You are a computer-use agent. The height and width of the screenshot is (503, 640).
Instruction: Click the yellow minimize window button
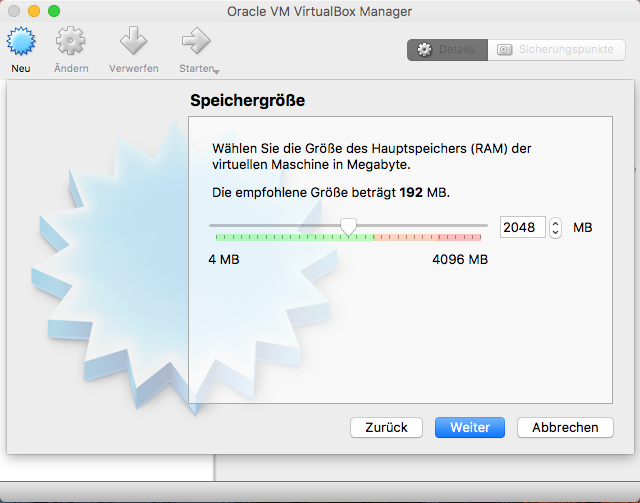[x=34, y=11]
